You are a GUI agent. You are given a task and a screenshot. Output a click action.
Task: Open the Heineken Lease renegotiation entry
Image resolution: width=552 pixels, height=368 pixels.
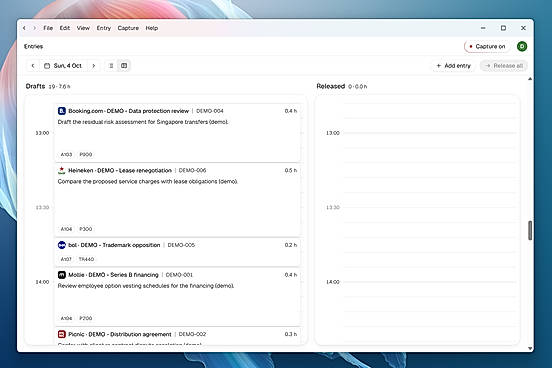click(177, 200)
